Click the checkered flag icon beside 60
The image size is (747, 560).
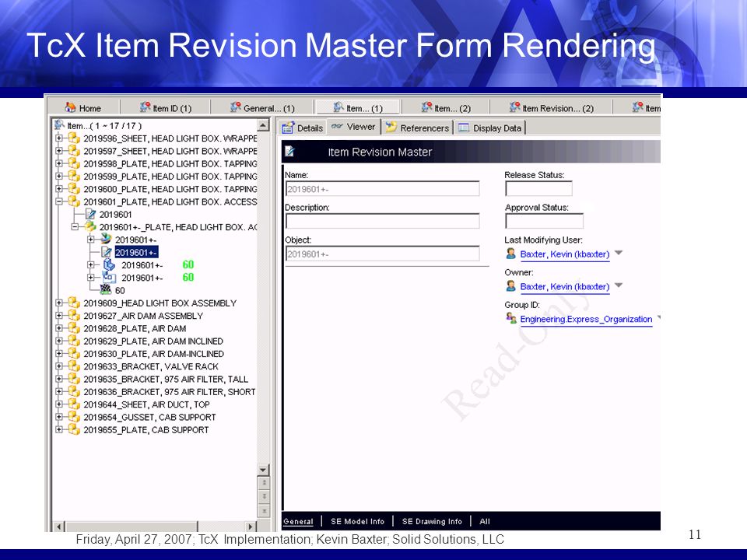106,289
